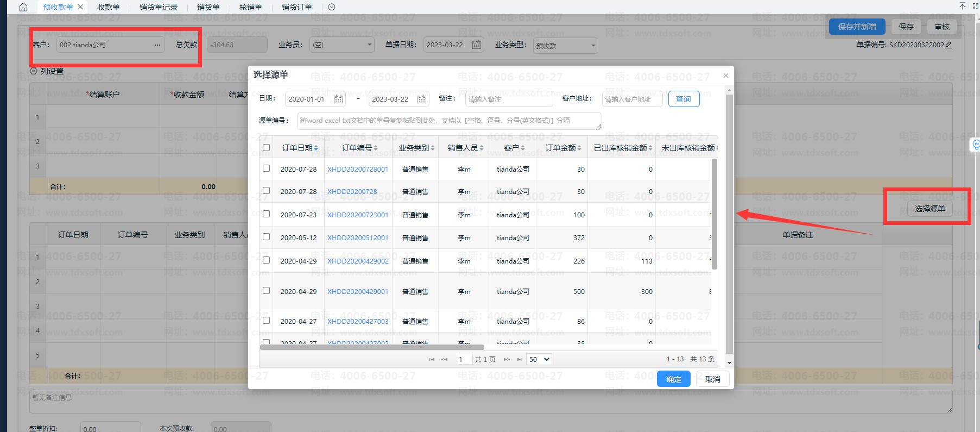The image size is (980, 432).
Task: Open order link XHDD20200429002
Action: click(358, 261)
